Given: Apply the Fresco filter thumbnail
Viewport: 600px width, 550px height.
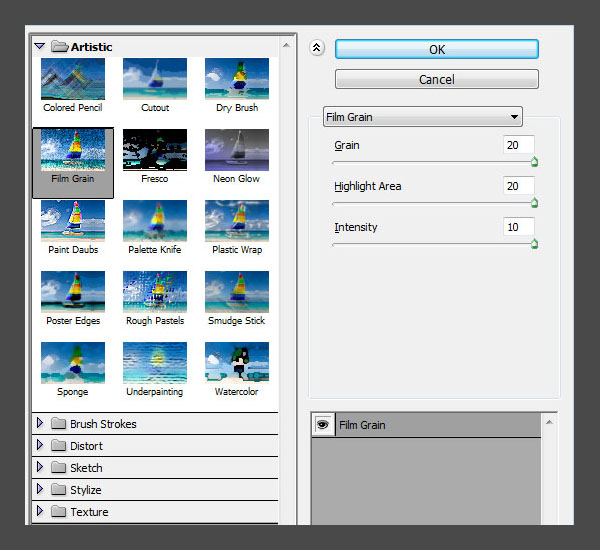Looking at the screenshot, I should click(155, 150).
